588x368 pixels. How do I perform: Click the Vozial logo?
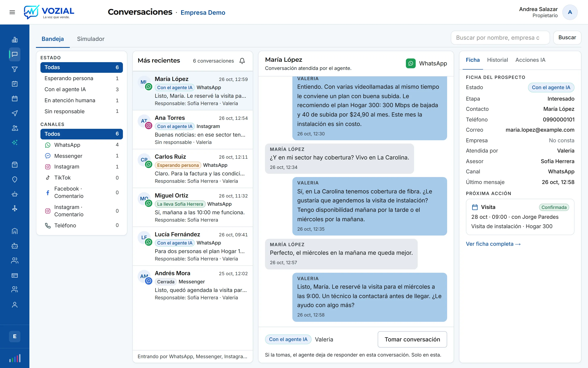click(49, 12)
